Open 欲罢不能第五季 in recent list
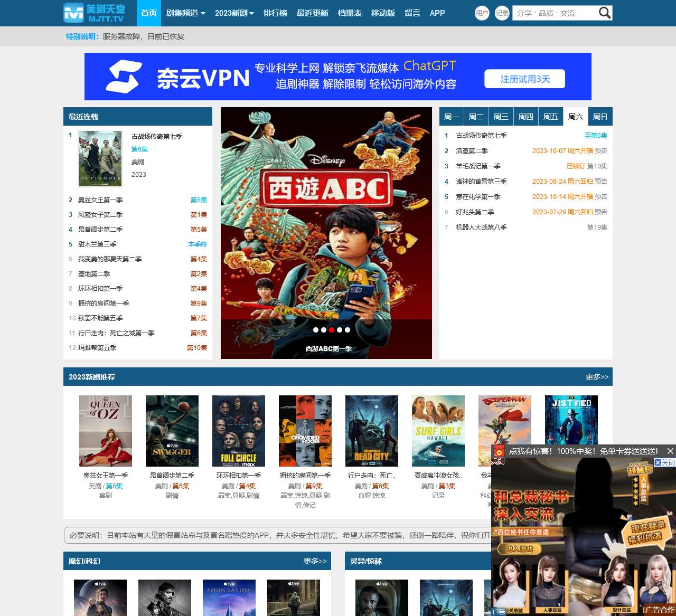Screen dimensions: 676x616 tap(100, 318)
